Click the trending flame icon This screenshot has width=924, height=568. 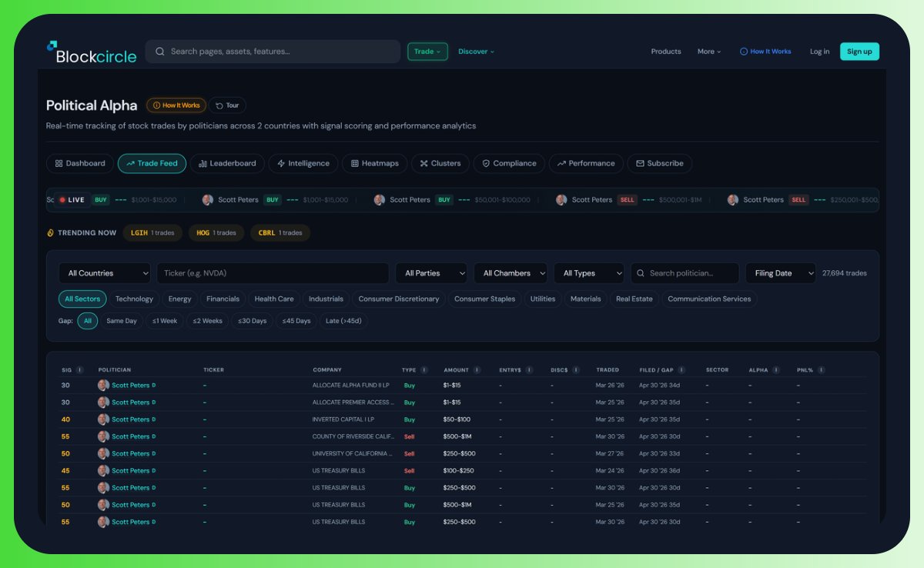point(50,232)
